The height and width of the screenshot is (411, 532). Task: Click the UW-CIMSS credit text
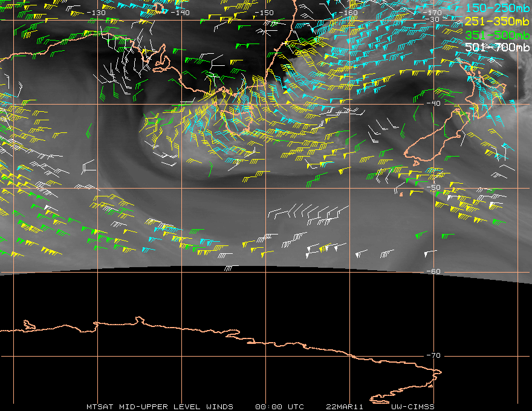412,407
